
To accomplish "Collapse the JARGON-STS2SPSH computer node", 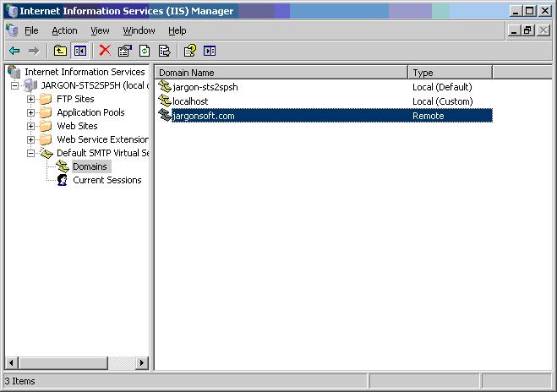I will tap(14, 85).
